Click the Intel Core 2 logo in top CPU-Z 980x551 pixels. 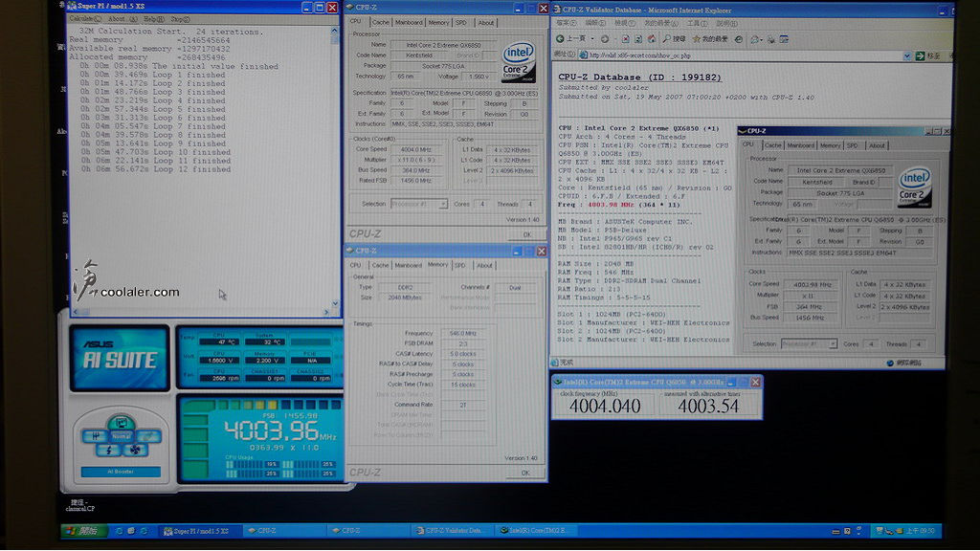tap(518, 62)
